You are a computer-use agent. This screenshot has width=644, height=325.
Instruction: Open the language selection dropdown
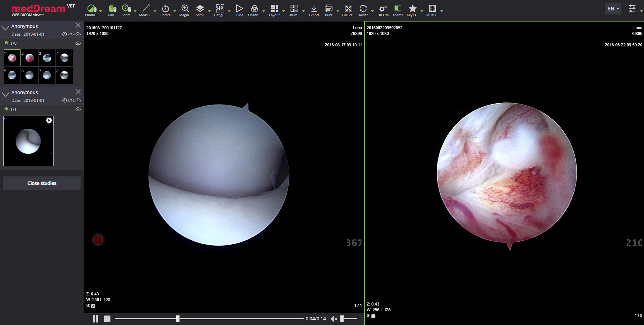click(612, 8)
